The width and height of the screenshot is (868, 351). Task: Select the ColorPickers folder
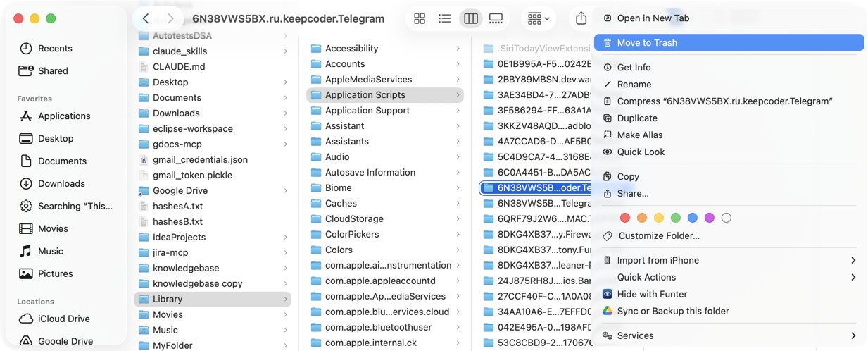click(385, 235)
